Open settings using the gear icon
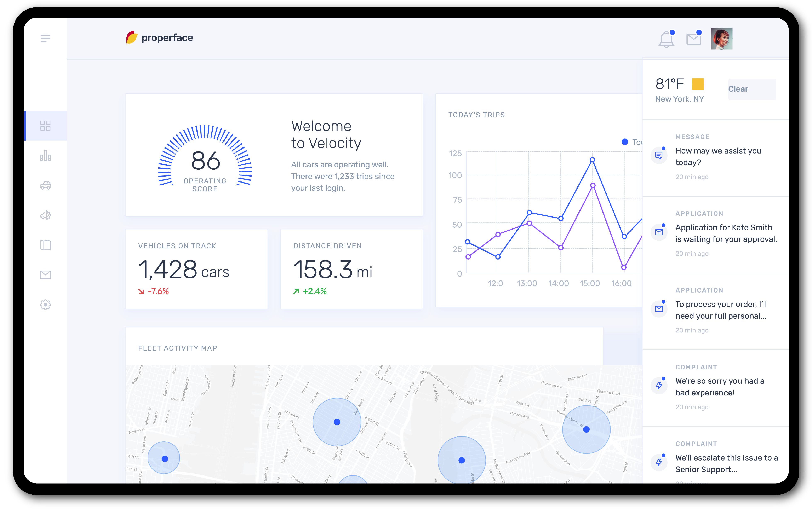This screenshot has width=812, height=515. click(45, 304)
